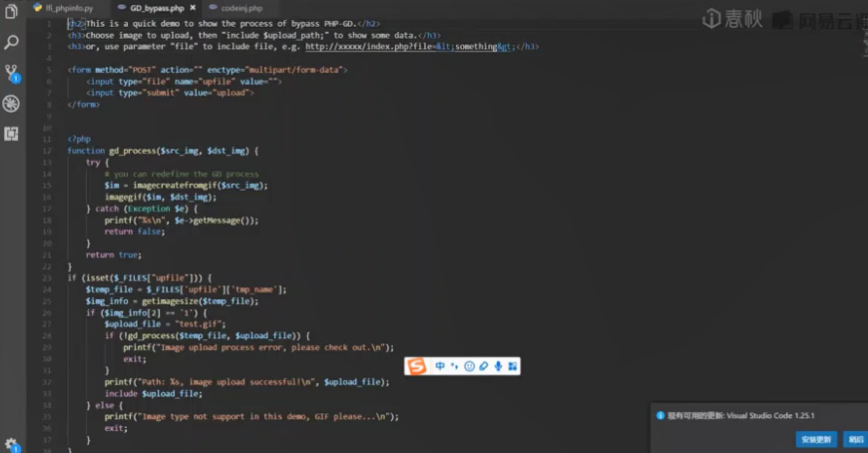Click the h2 'This is a quick demo' line
This screenshot has width=868, height=453.
coord(224,23)
